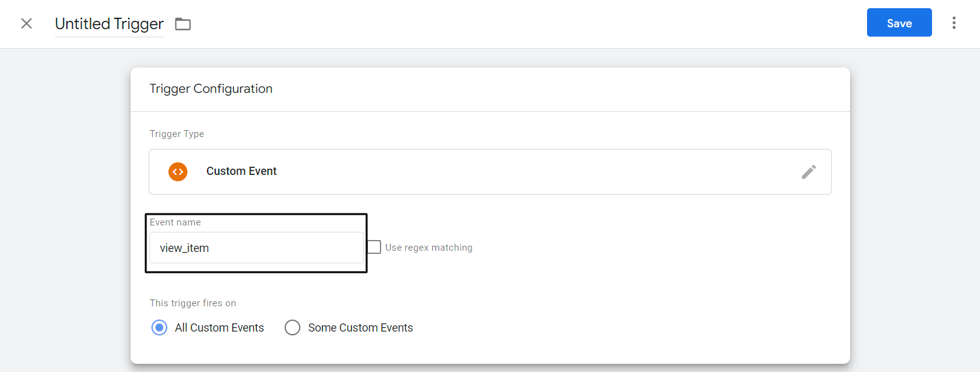Open trigger type edit mode via pencil icon

(x=808, y=171)
